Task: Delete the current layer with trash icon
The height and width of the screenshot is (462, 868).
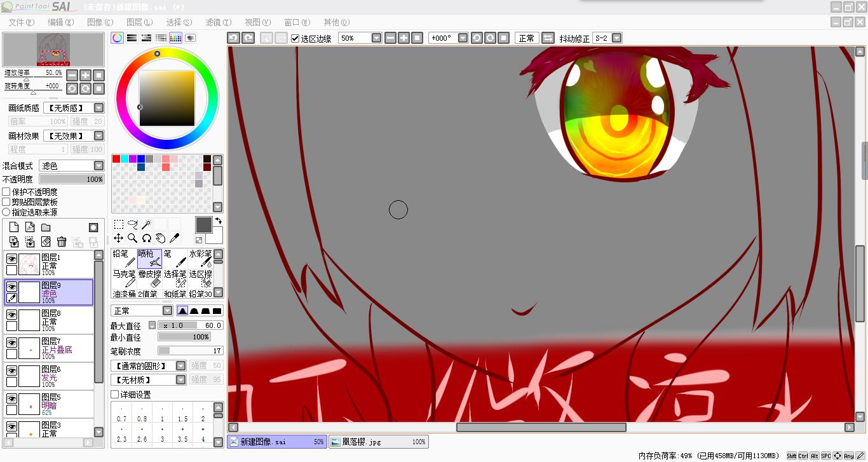Action: pos(62,241)
